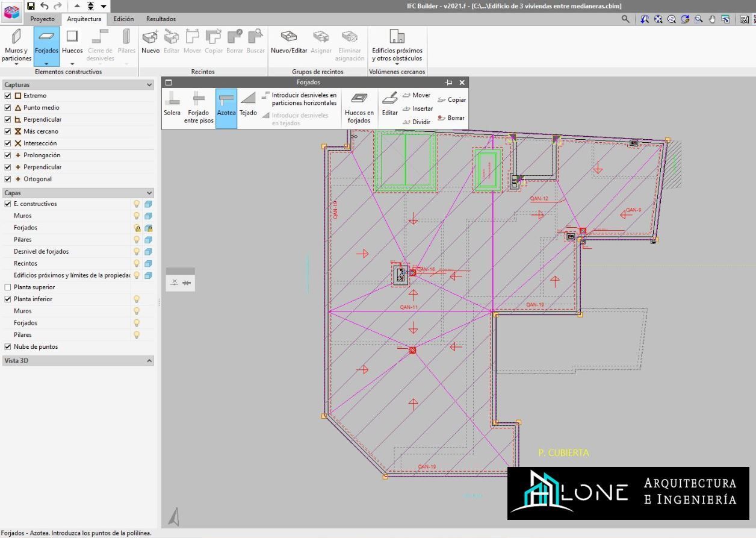
Task: Open dropdown arrow under Muros y particiones
Action: [x=16, y=64]
